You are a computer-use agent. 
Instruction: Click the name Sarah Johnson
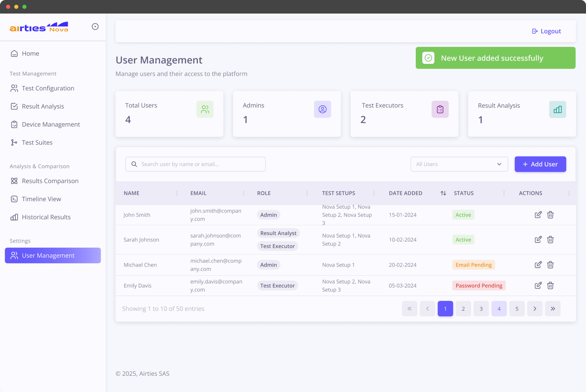point(141,240)
